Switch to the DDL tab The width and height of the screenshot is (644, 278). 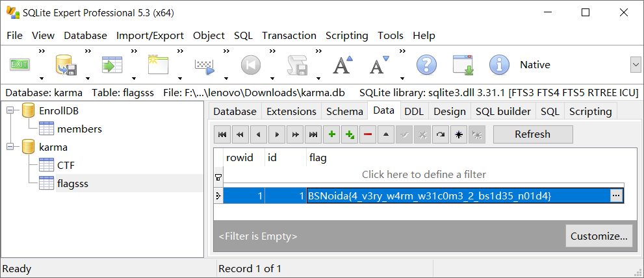(x=414, y=111)
